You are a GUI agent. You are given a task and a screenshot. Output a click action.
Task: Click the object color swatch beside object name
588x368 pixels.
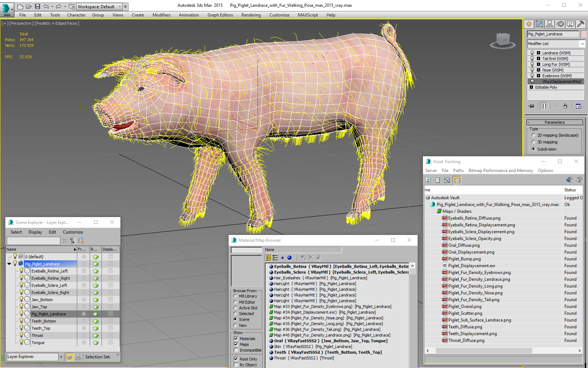tap(583, 34)
